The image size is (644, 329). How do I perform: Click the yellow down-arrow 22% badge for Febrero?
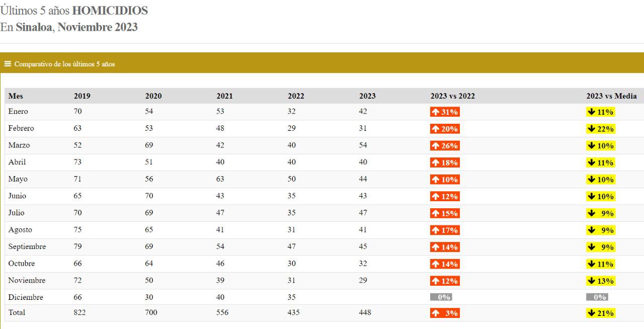(600, 129)
